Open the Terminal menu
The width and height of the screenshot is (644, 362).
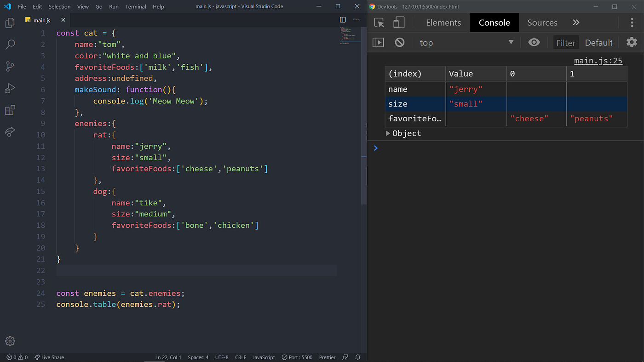tap(135, 6)
